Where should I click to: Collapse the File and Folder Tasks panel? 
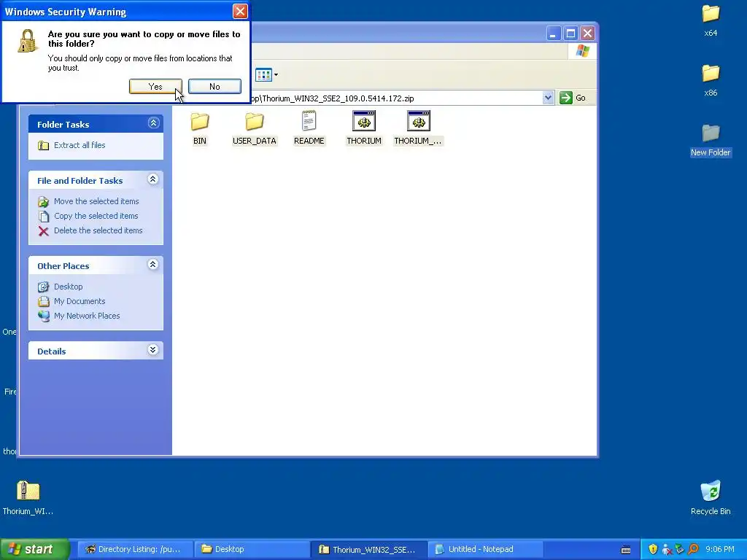[153, 179]
